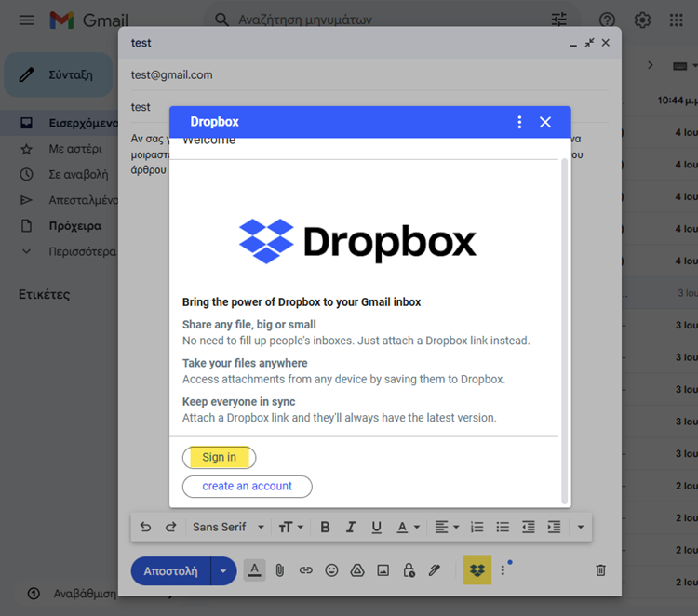Exit full-screen compose window
This screenshot has width=698, height=616.
589,43
